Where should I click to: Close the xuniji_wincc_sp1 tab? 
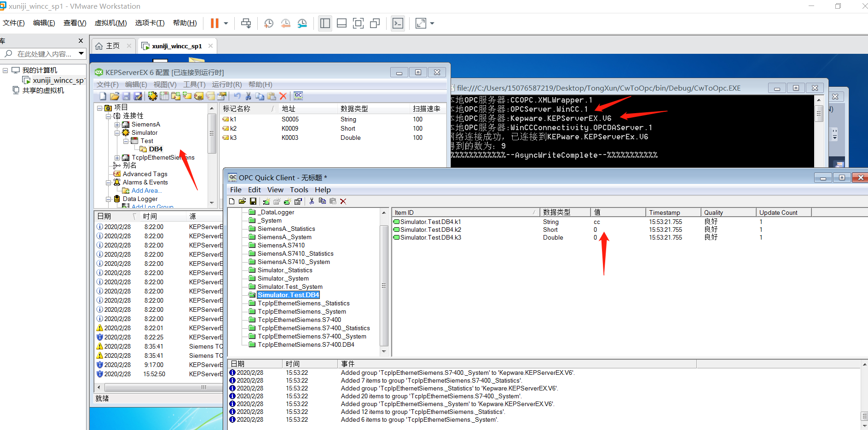coord(210,46)
